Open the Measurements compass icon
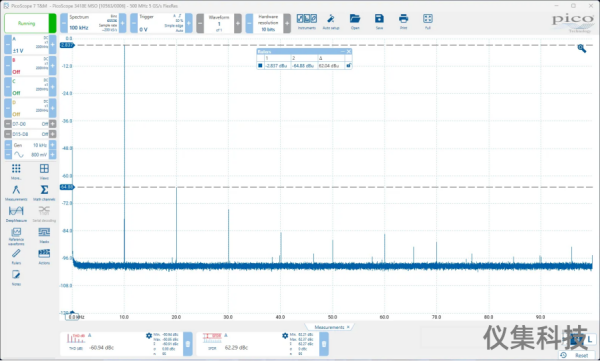Image resolution: width=600 pixels, height=361 pixels. (16, 193)
